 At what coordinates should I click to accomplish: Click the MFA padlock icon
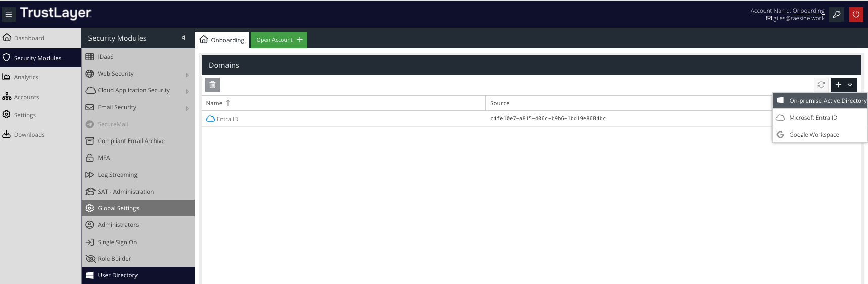[x=89, y=158]
